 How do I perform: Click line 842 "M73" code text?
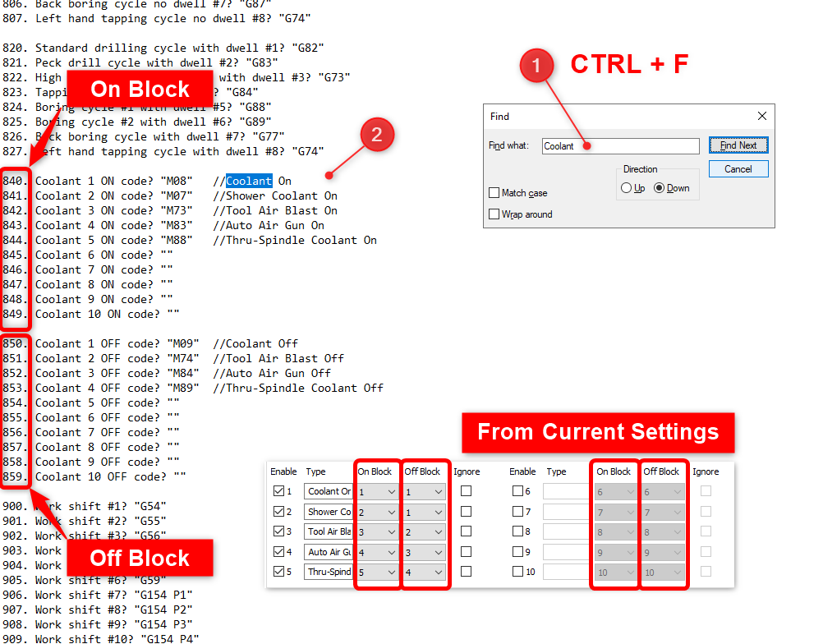(x=177, y=210)
